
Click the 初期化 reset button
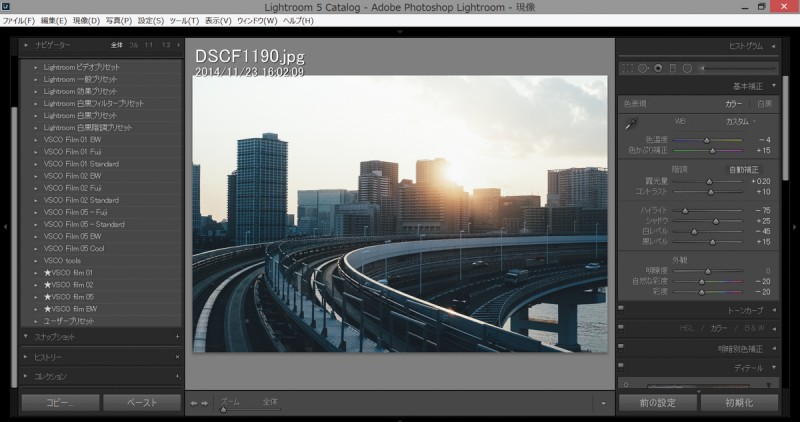coord(739,403)
